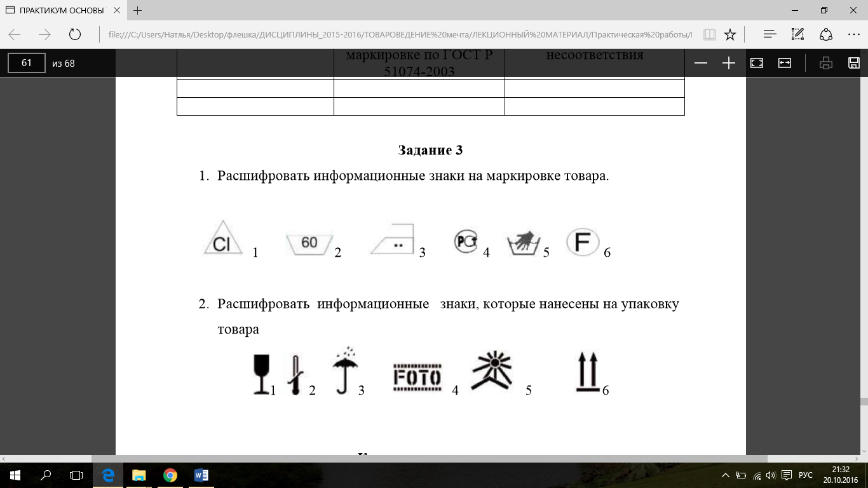
Task: Click the FOTO film packaging symbol
Action: 417,377
